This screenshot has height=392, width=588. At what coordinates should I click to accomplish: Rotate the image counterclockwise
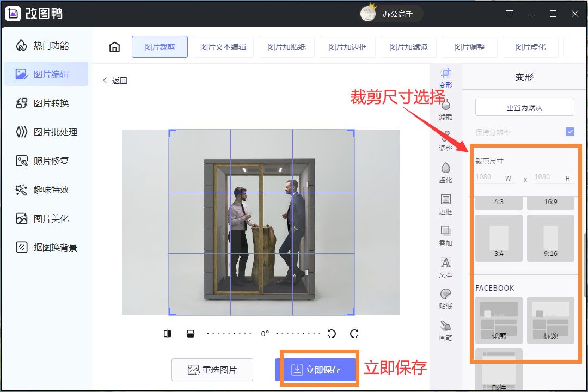pyautogui.click(x=332, y=334)
